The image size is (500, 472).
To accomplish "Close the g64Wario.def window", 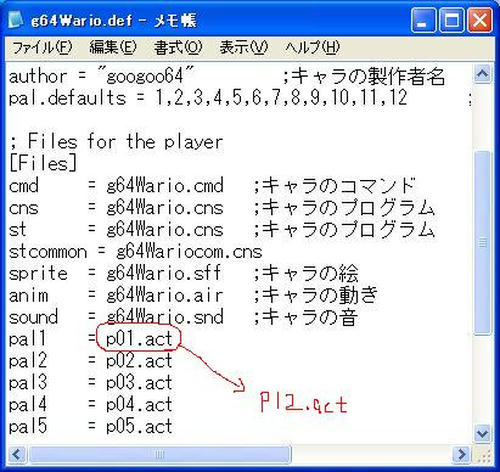I will [x=480, y=20].
